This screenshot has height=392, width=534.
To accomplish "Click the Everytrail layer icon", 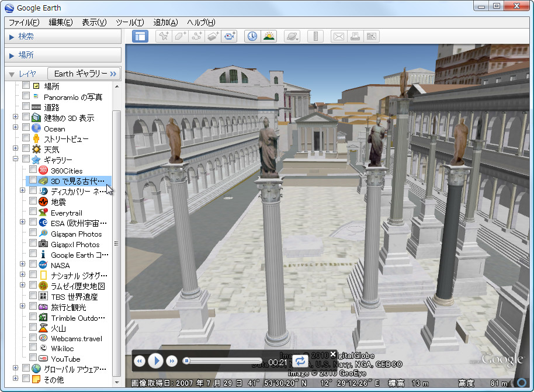I will [x=43, y=212].
